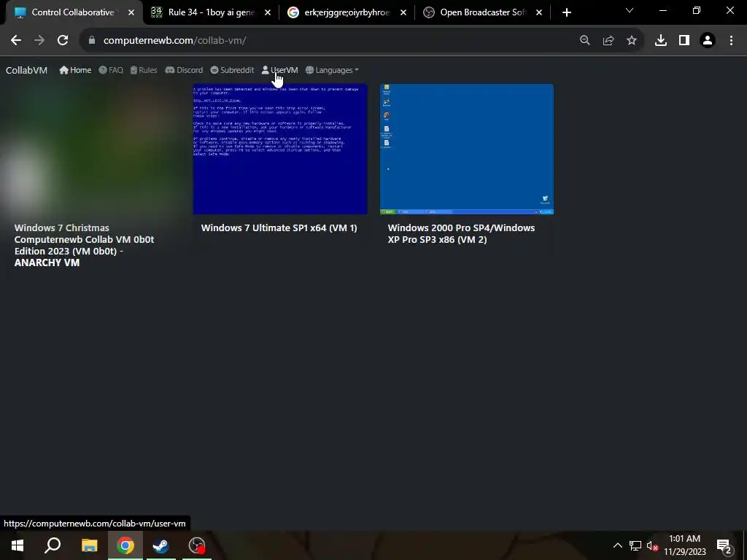Image resolution: width=747 pixels, height=560 pixels.
Task: View site info via the padlock icon
Action: [x=92, y=41]
